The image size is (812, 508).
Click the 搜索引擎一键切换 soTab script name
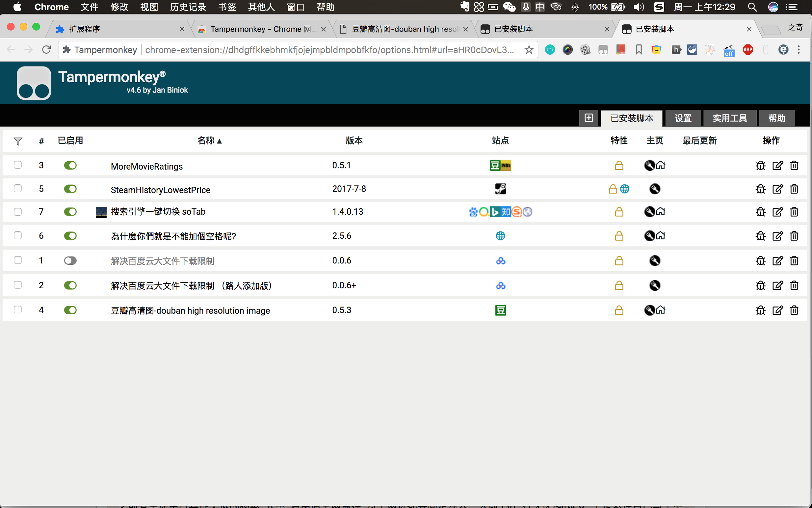[x=158, y=212]
